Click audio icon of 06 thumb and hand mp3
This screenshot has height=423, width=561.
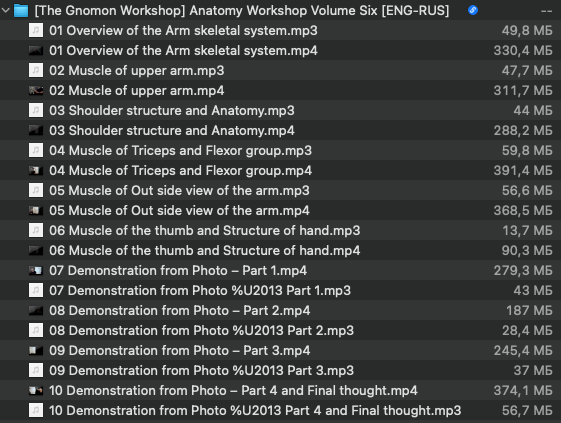click(36, 230)
